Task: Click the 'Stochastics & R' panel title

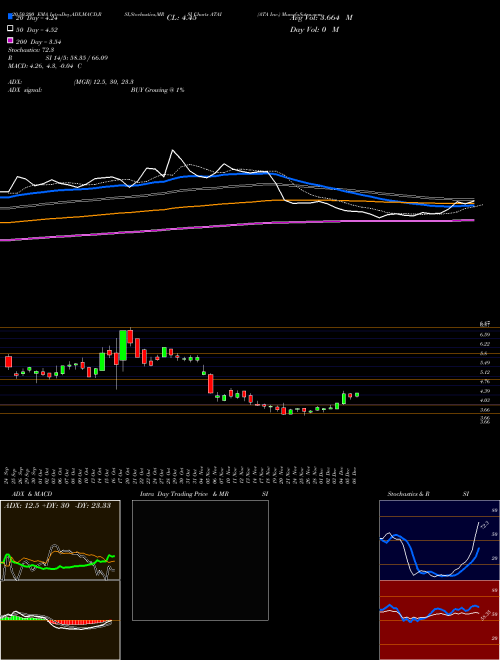Action: pos(409,494)
